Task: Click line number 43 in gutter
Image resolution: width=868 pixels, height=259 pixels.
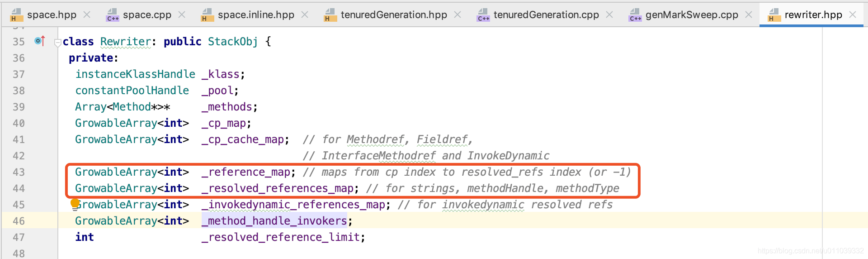Action: (x=19, y=172)
